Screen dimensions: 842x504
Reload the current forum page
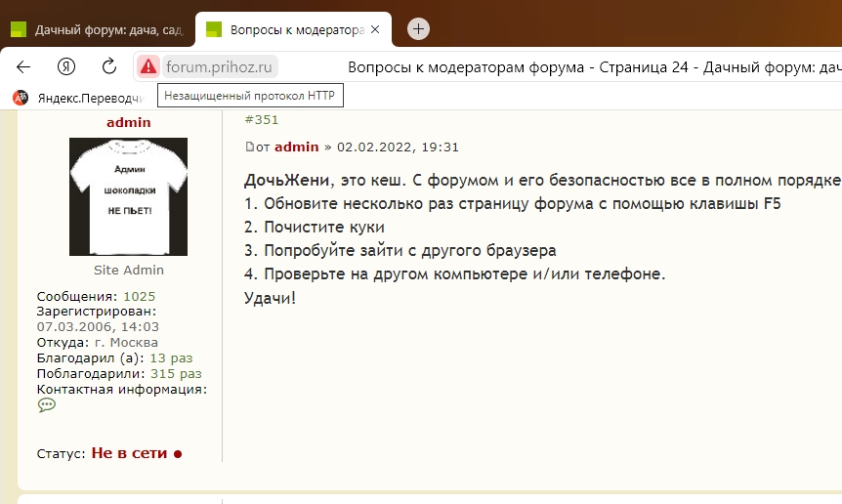pos(109,66)
